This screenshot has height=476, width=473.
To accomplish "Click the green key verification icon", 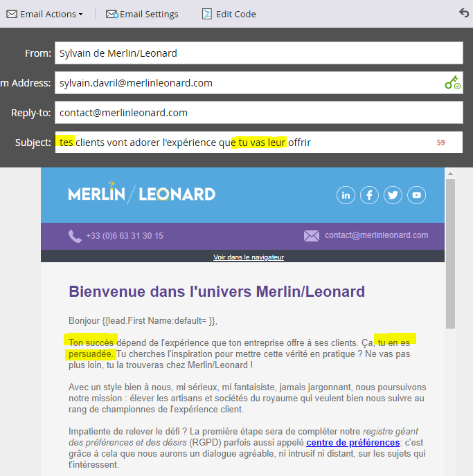I will point(452,82).
